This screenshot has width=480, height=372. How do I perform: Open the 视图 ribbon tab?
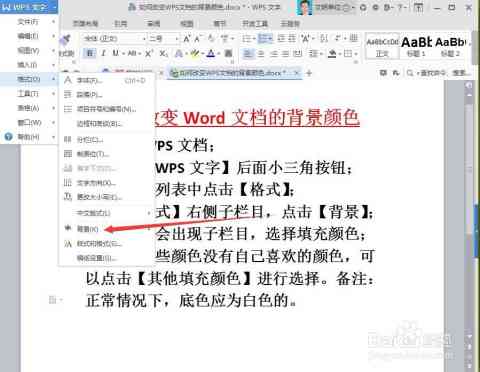pyautogui.click(x=187, y=24)
